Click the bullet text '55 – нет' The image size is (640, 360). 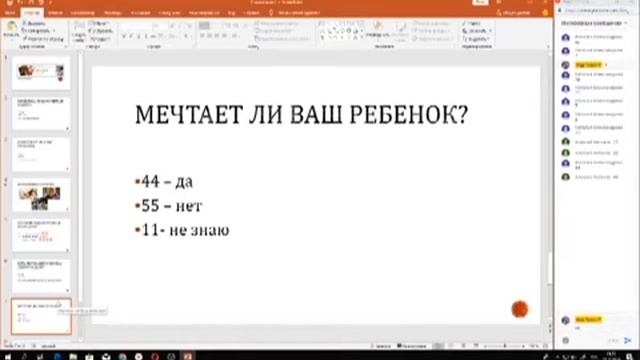pyautogui.click(x=171, y=206)
